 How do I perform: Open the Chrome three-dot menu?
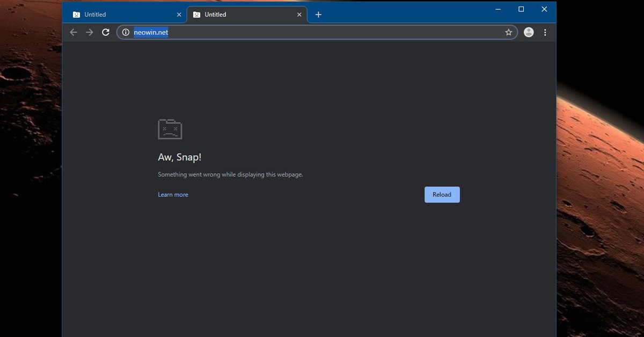[x=545, y=32]
